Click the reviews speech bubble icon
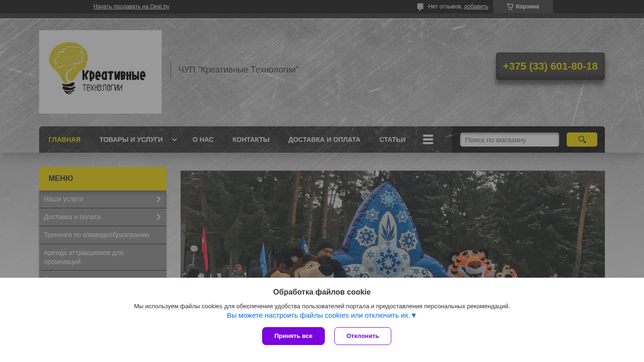 click(x=420, y=7)
